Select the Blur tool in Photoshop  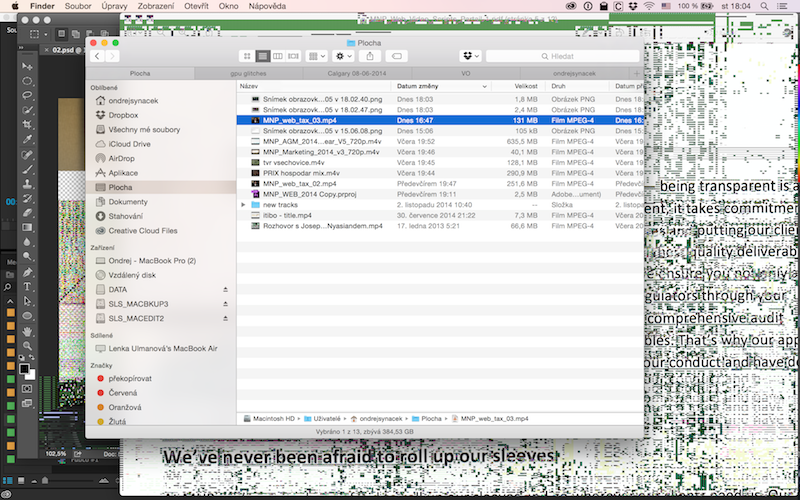27,242
